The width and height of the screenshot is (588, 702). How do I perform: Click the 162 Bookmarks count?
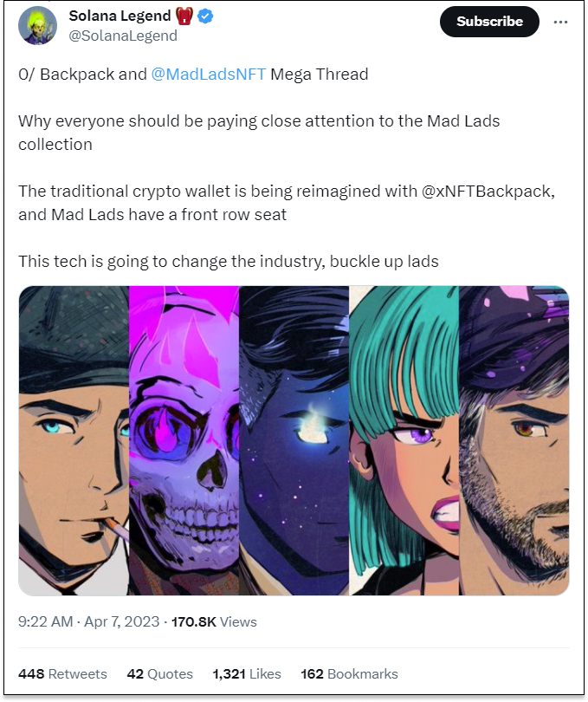coord(349,673)
